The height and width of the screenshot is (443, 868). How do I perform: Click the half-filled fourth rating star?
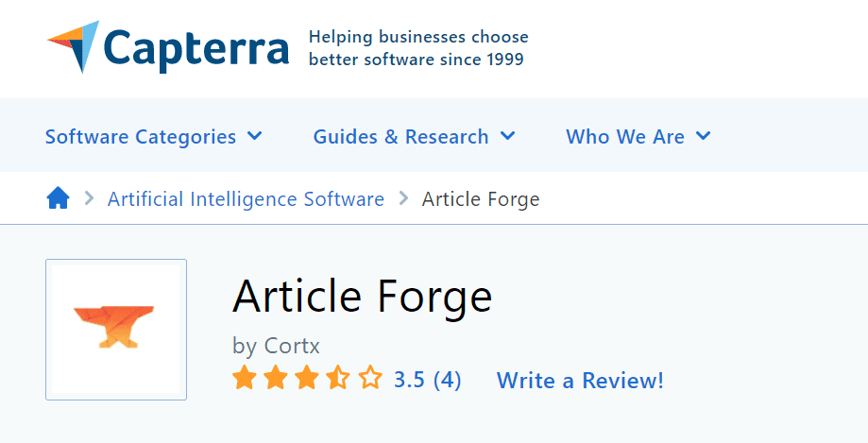338,378
